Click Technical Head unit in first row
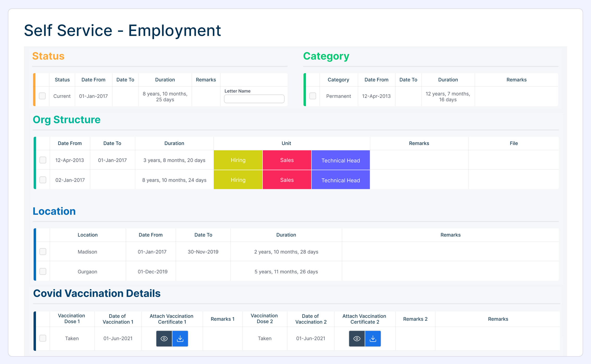This screenshot has width=591, height=364. 341,160
